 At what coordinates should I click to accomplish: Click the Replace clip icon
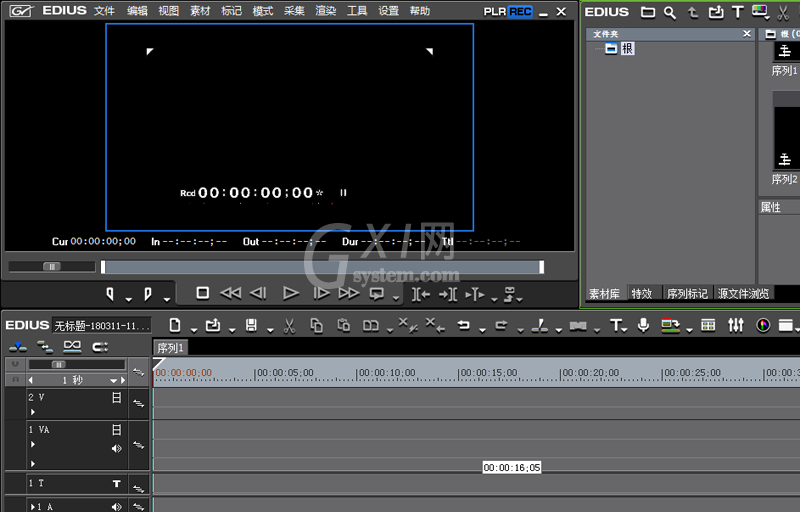pos(371,325)
